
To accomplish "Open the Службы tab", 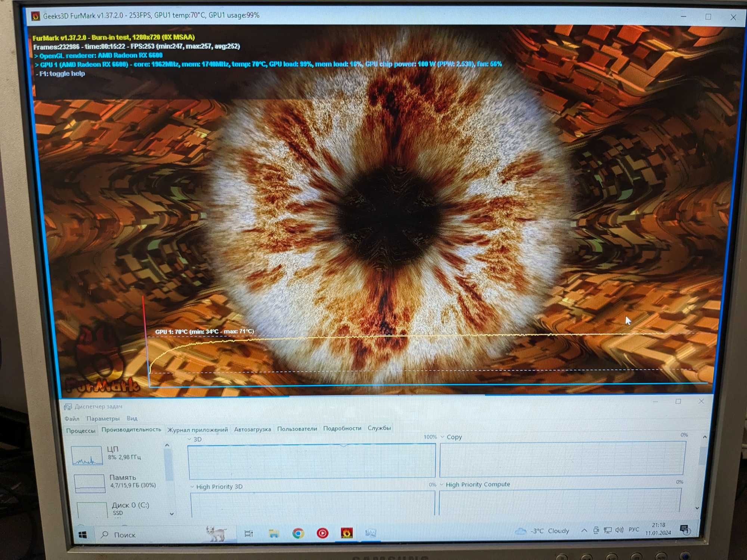I will [x=379, y=428].
